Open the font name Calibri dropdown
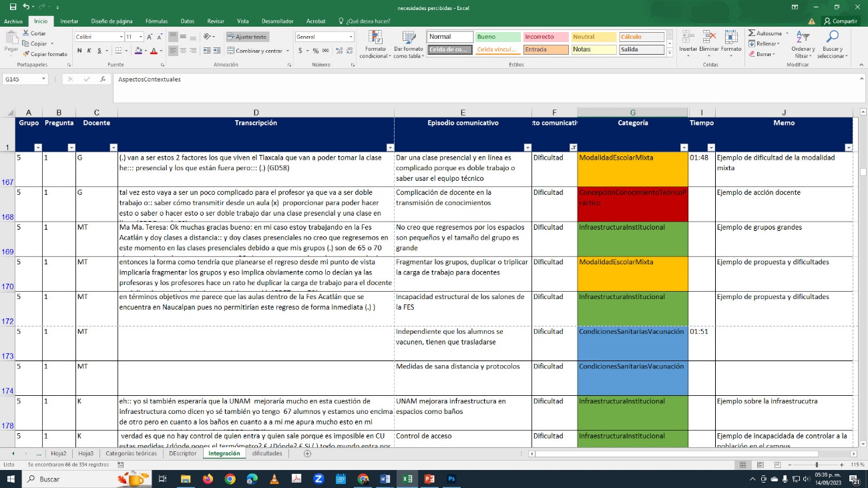This screenshot has height=488, width=868. pos(121,37)
